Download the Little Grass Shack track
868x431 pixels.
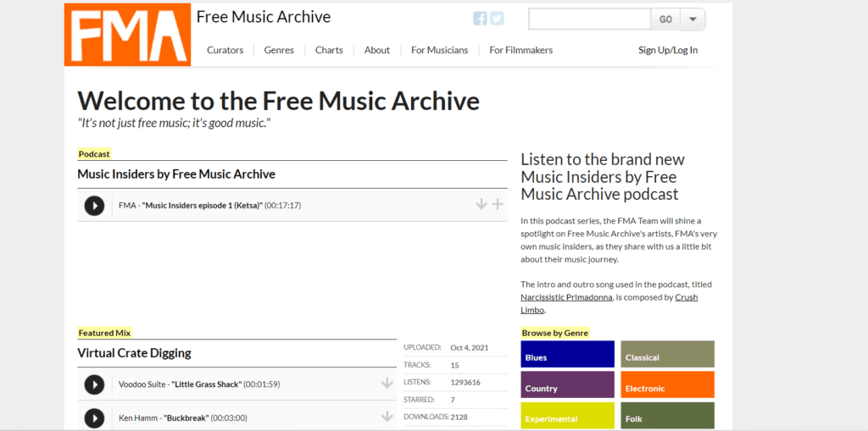tap(387, 384)
